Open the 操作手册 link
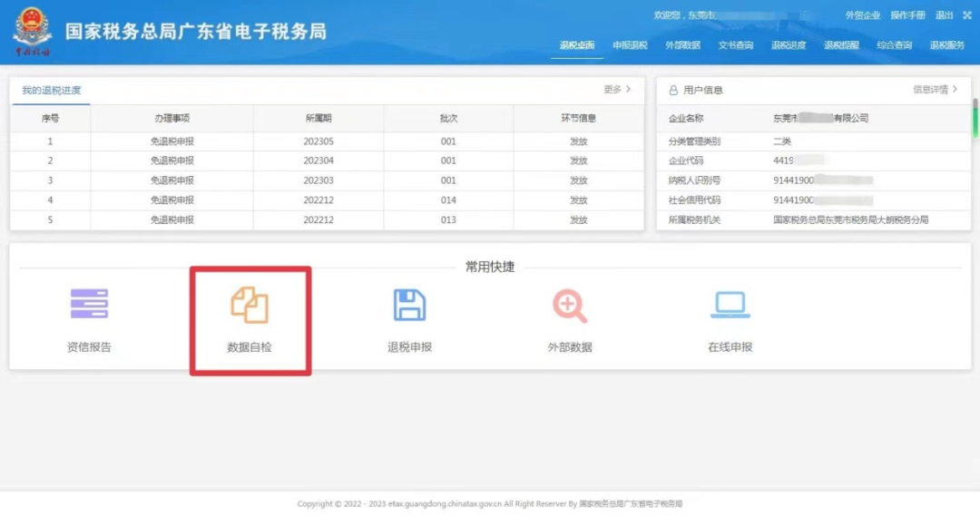The width and height of the screenshot is (980, 516). coord(907,15)
